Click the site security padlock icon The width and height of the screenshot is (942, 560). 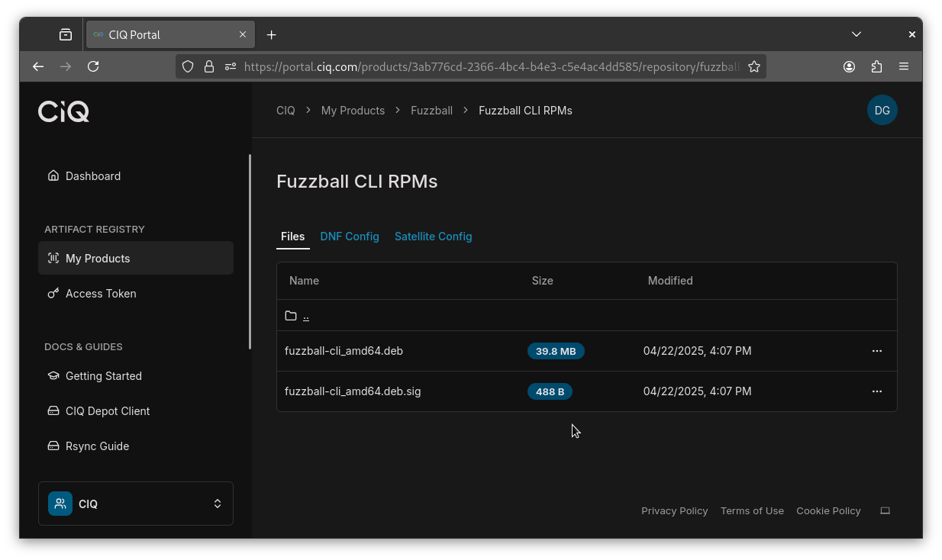tap(209, 66)
